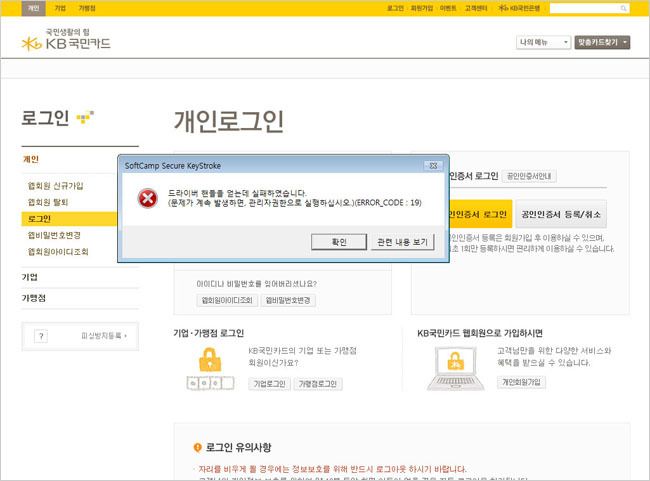
Task: Click the 로그인 유의사항 heading
Action: (238, 448)
